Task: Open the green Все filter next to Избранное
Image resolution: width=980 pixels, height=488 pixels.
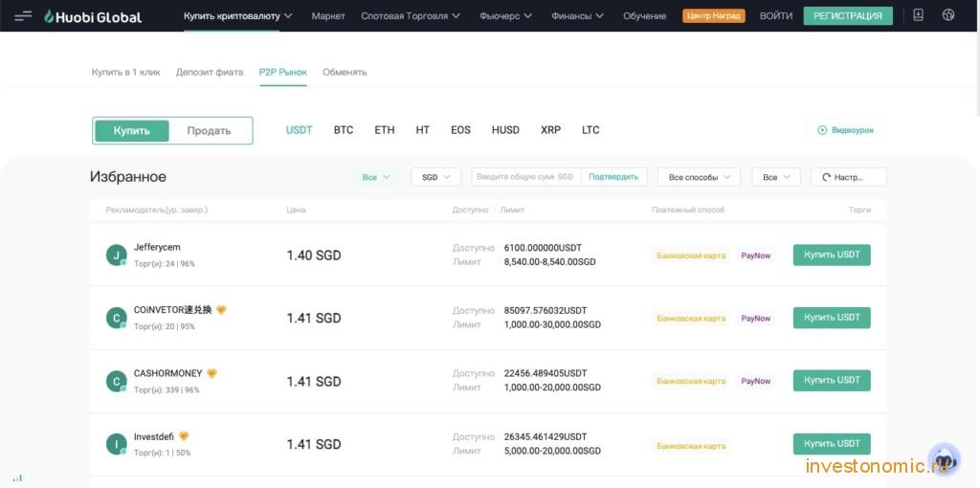Action: (x=375, y=177)
